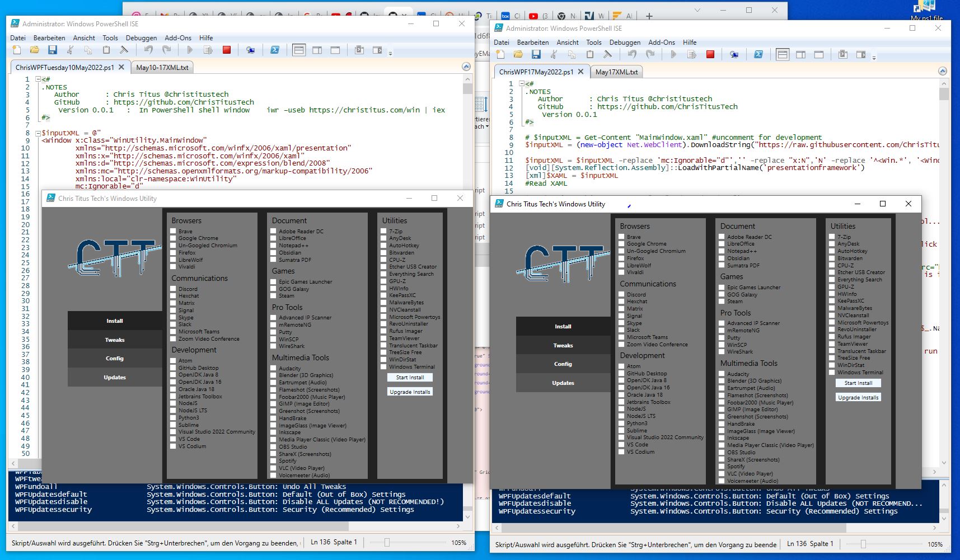This screenshot has height=560, width=960.
Task: Click Undo arrow in ChrisWPFTuesday10May2022.ps1 ISE window
Action: (x=148, y=50)
